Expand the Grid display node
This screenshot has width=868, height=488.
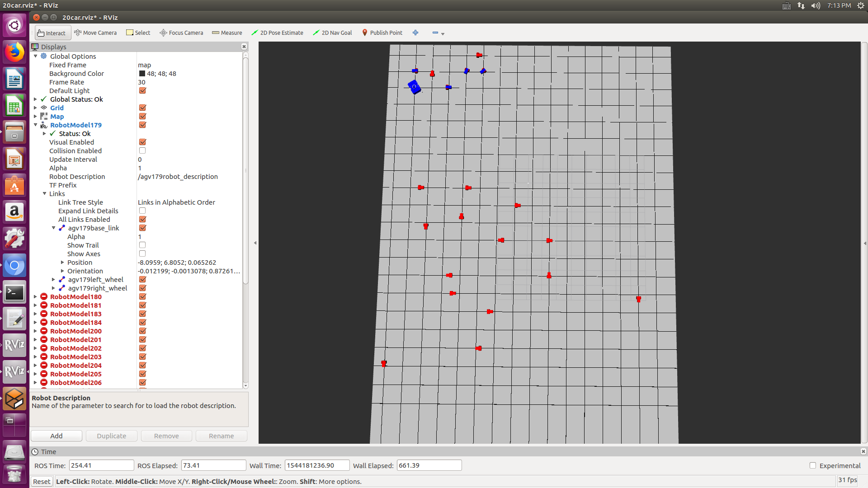35,108
